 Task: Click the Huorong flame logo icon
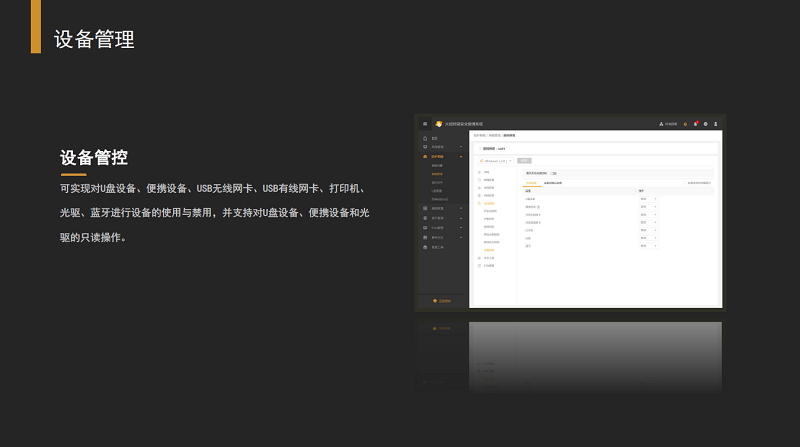click(x=438, y=124)
